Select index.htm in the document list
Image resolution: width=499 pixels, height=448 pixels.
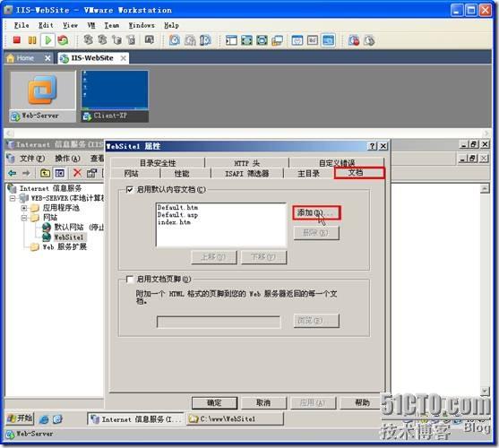174,222
